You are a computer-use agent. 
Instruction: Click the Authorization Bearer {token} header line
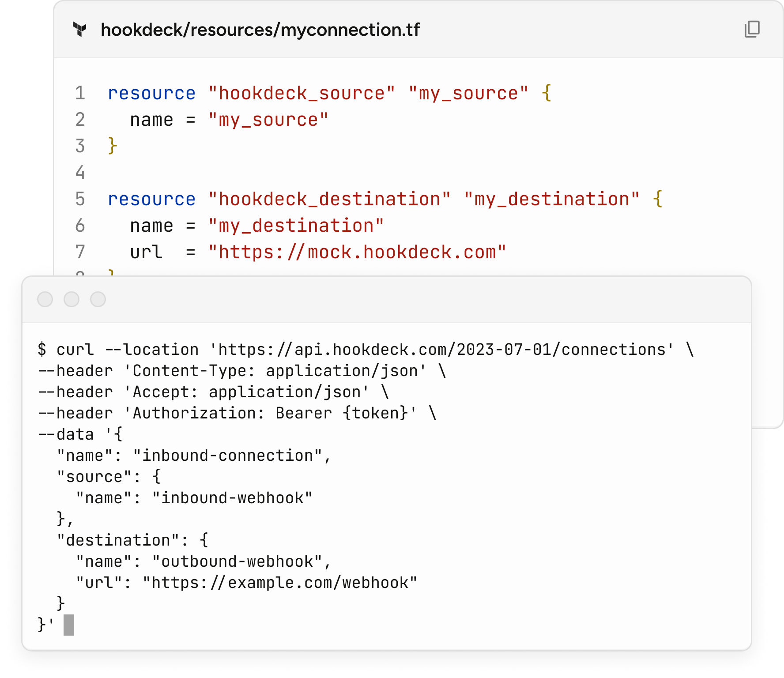(270, 413)
